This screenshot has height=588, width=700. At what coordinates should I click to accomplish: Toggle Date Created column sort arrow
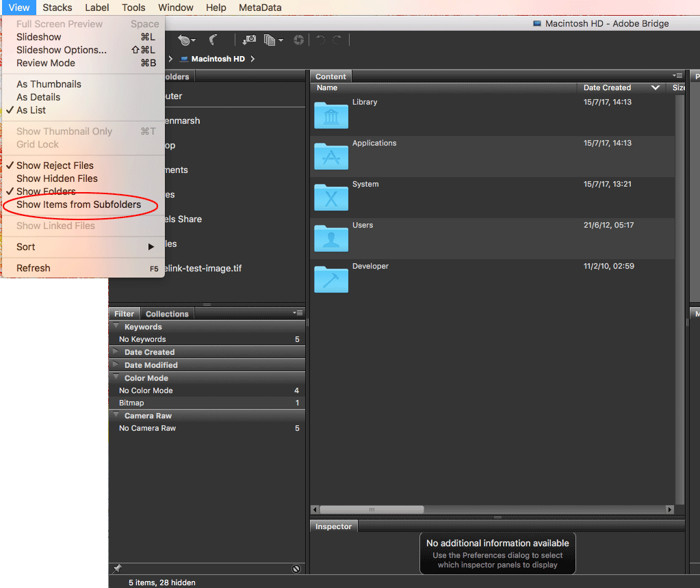[x=656, y=88]
